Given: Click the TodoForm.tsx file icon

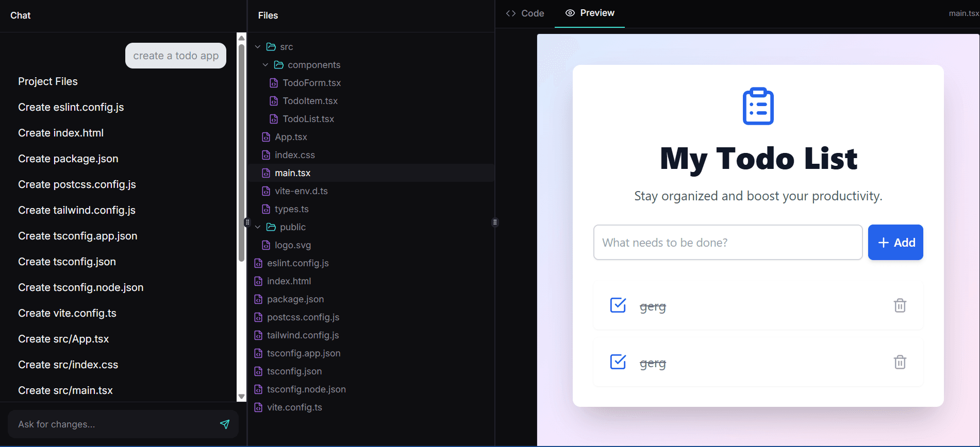Looking at the screenshot, I should pos(274,83).
